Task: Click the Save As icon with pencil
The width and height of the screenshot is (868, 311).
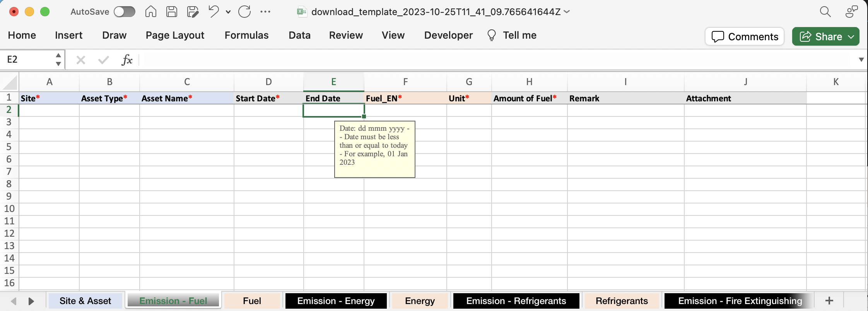Action: [x=192, y=12]
